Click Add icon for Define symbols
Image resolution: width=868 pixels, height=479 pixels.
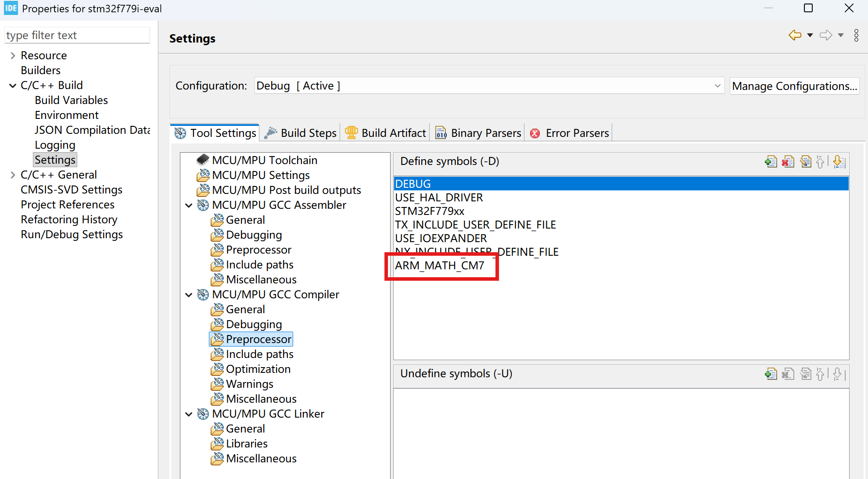771,162
